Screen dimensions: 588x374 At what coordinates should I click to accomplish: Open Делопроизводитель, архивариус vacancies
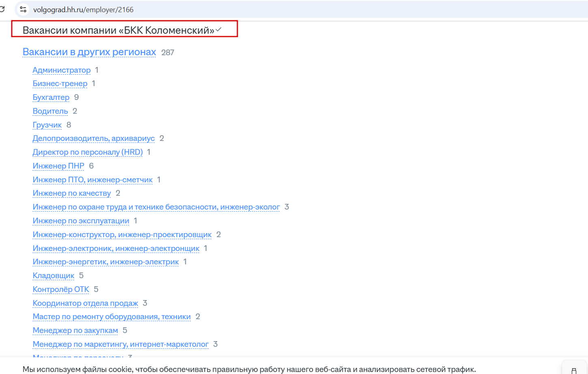(x=94, y=138)
